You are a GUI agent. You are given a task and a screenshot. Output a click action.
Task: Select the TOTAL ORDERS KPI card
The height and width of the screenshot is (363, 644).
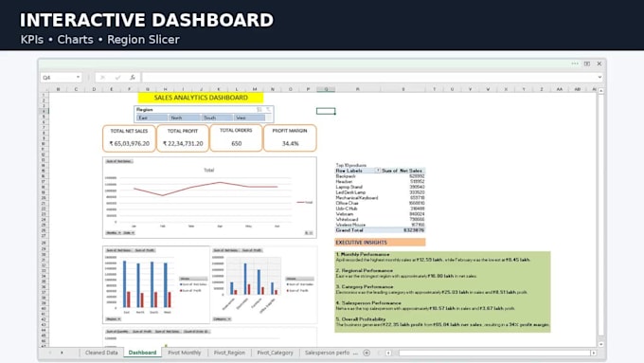(236, 137)
